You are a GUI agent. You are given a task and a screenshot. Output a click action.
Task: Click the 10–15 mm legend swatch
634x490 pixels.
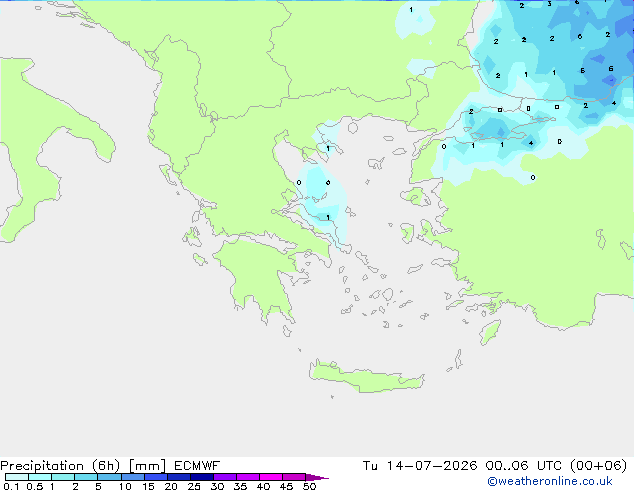[x=132, y=477]
